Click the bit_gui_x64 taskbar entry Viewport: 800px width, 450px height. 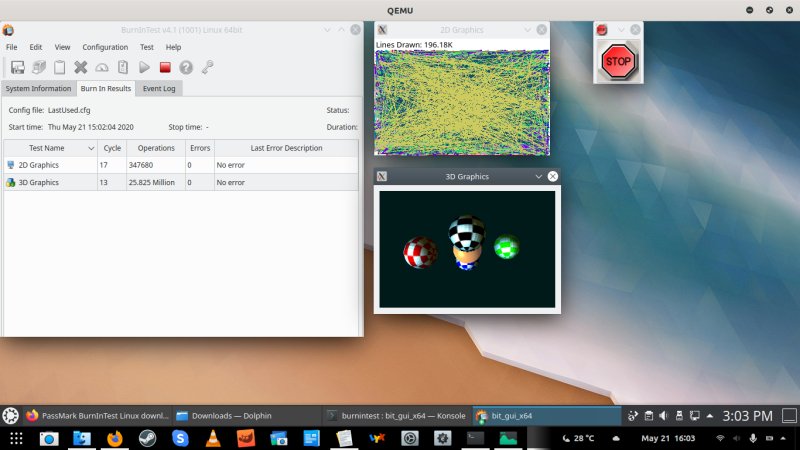tap(547, 416)
